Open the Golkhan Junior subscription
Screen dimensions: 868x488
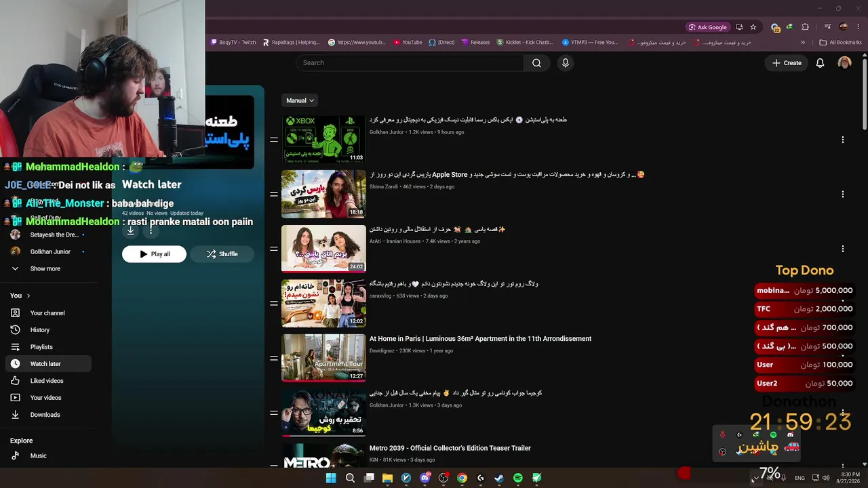click(x=47, y=252)
